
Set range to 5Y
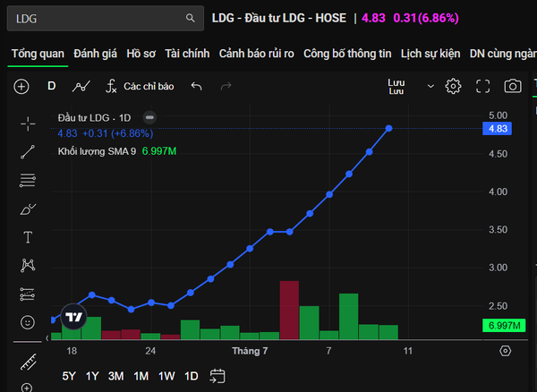coord(69,376)
